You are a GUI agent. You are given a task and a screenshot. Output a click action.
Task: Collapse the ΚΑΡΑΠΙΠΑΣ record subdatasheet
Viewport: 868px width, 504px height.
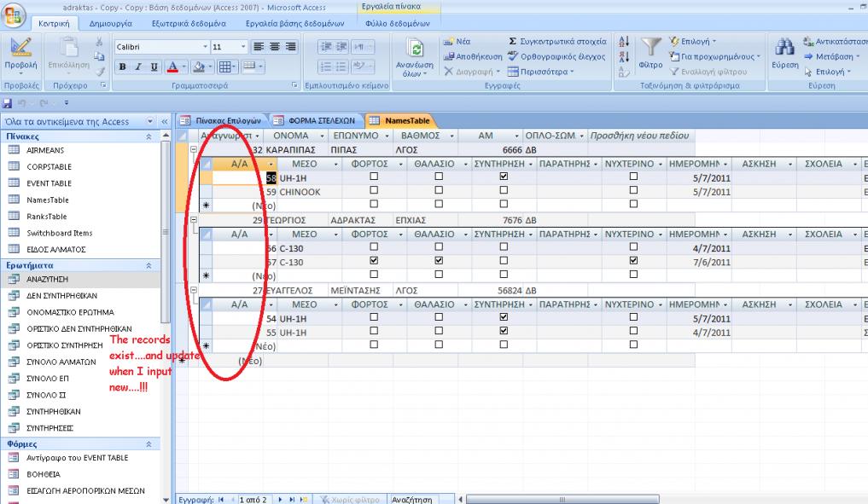click(193, 148)
